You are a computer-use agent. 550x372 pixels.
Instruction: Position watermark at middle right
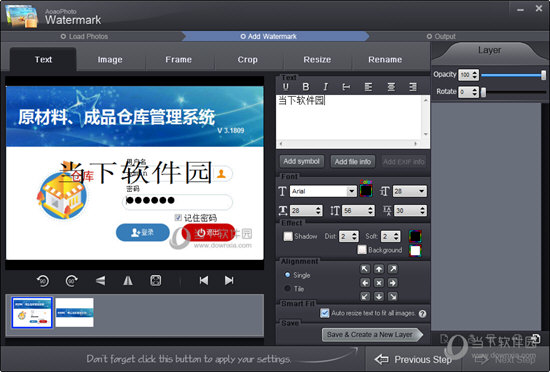click(393, 283)
